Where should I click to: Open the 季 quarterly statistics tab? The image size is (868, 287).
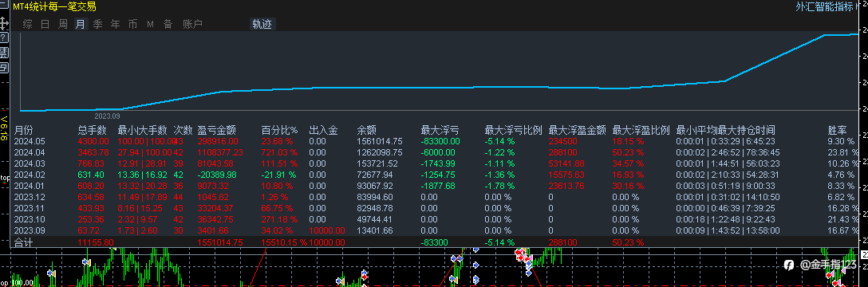pos(98,25)
